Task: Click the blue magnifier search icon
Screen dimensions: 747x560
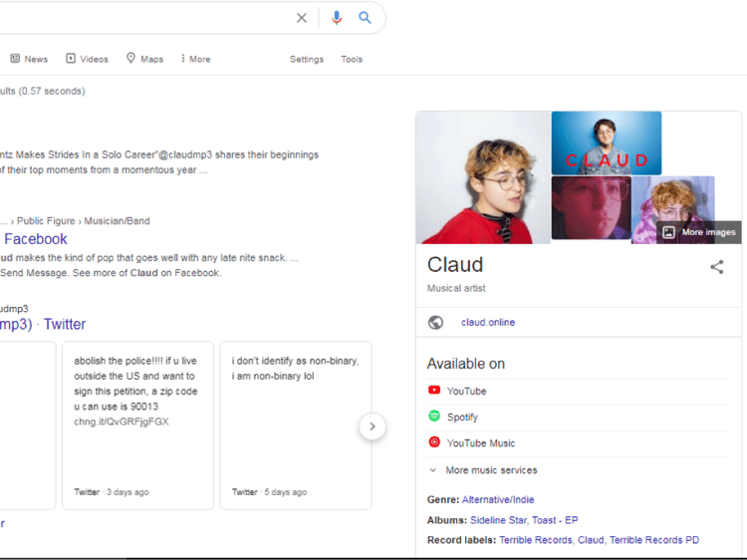Action: click(x=365, y=18)
